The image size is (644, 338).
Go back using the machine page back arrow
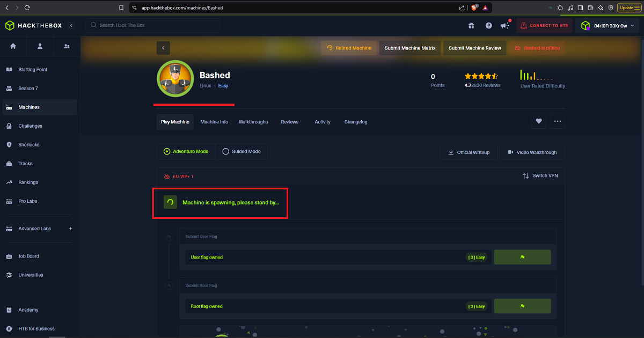click(163, 48)
